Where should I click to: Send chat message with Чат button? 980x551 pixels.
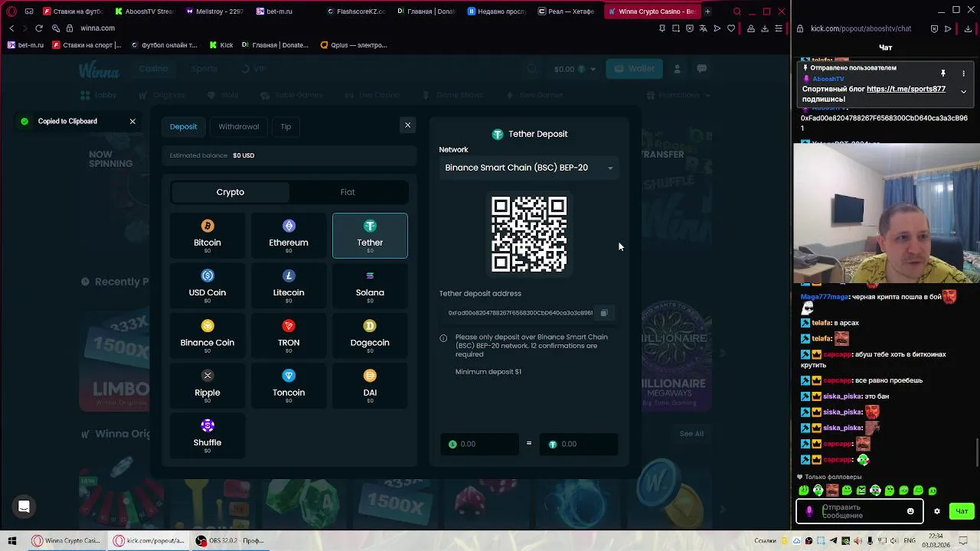click(962, 511)
